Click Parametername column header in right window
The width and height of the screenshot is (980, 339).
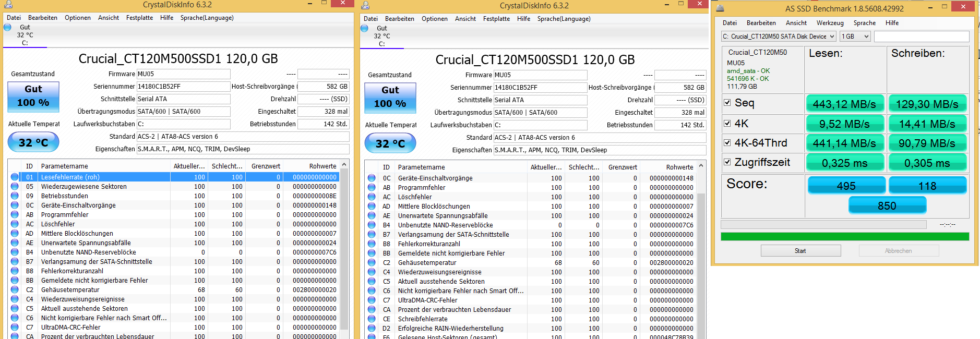(461, 167)
